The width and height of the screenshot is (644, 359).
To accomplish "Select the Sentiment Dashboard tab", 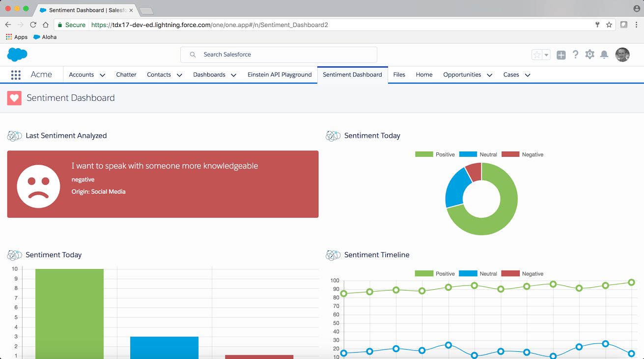I will point(352,75).
